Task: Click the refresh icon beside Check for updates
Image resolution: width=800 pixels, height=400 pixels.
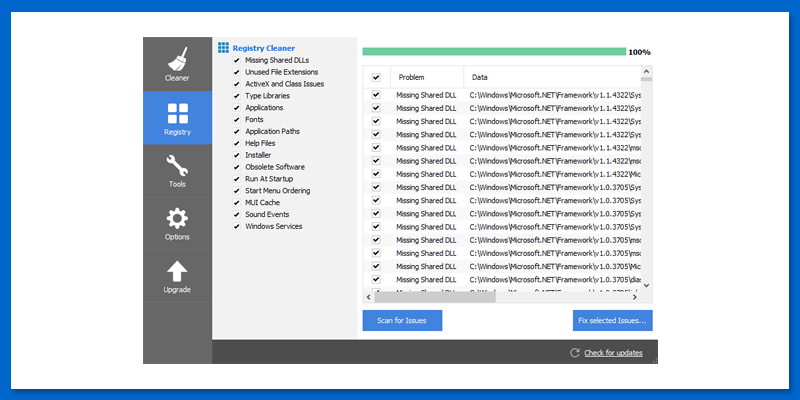Action: tap(574, 352)
